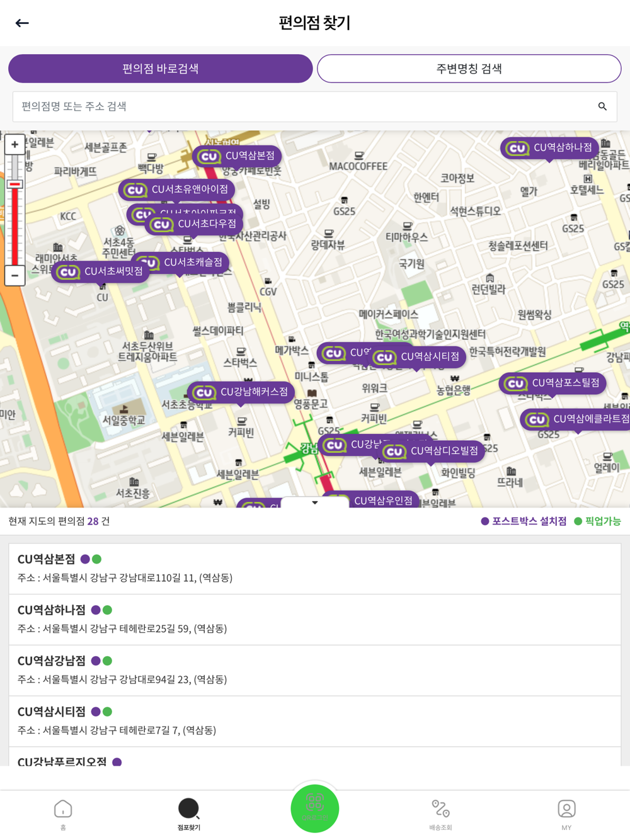The image size is (630, 840).
Task: Select CU강남푸르지오점 in the store list
Action: 314,758
